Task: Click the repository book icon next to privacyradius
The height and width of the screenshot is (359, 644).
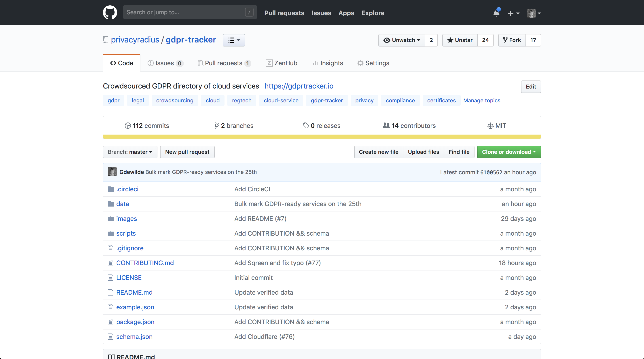Action: [x=105, y=40]
